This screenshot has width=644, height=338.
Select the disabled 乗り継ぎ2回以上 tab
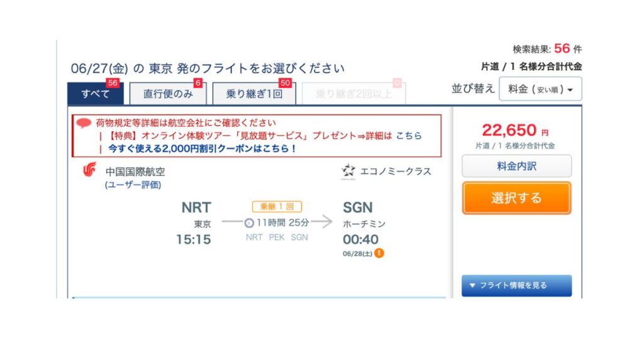[x=353, y=94]
